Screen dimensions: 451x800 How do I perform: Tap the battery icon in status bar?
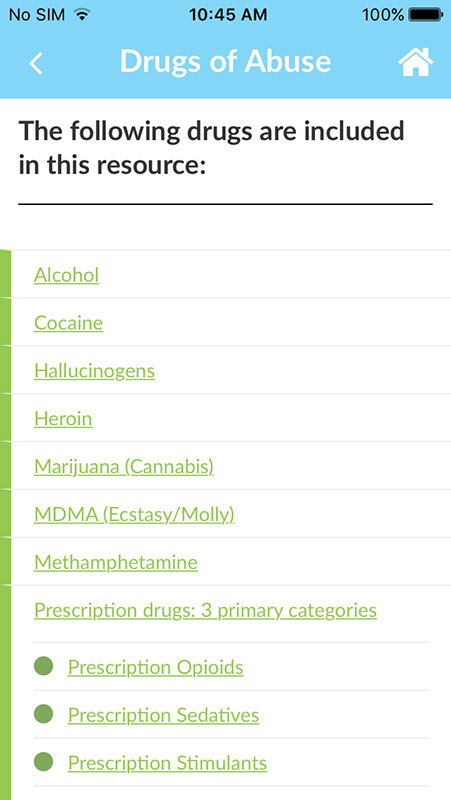tap(425, 15)
